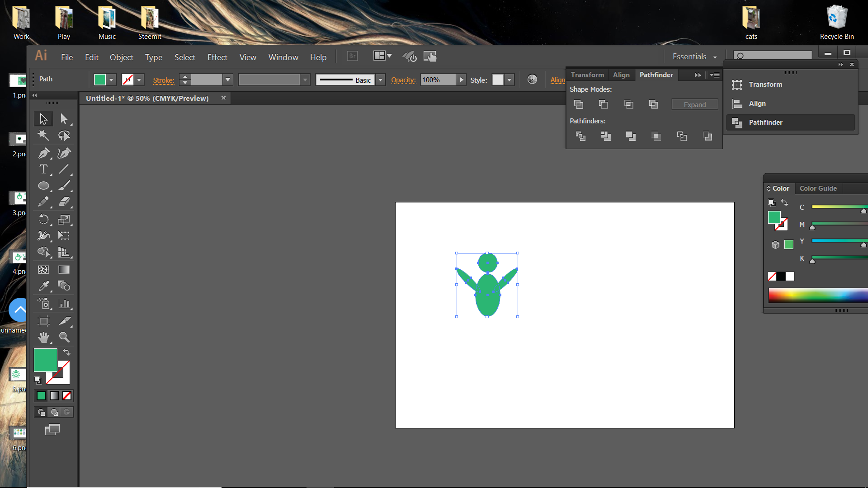Enable Draw Normal mode
The width and height of the screenshot is (868, 488).
42,412
